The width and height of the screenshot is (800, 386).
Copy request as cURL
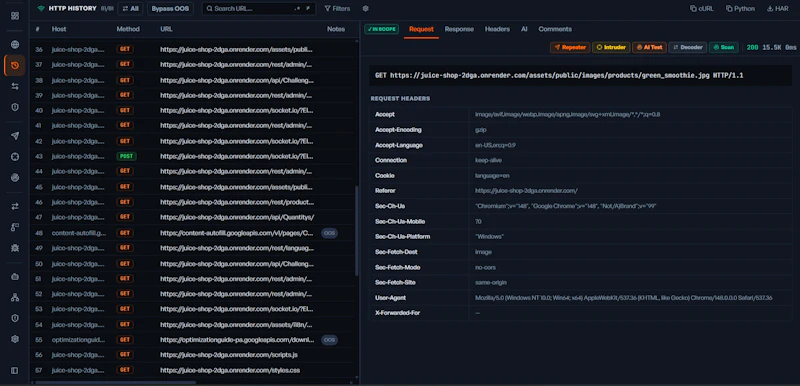coord(702,9)
